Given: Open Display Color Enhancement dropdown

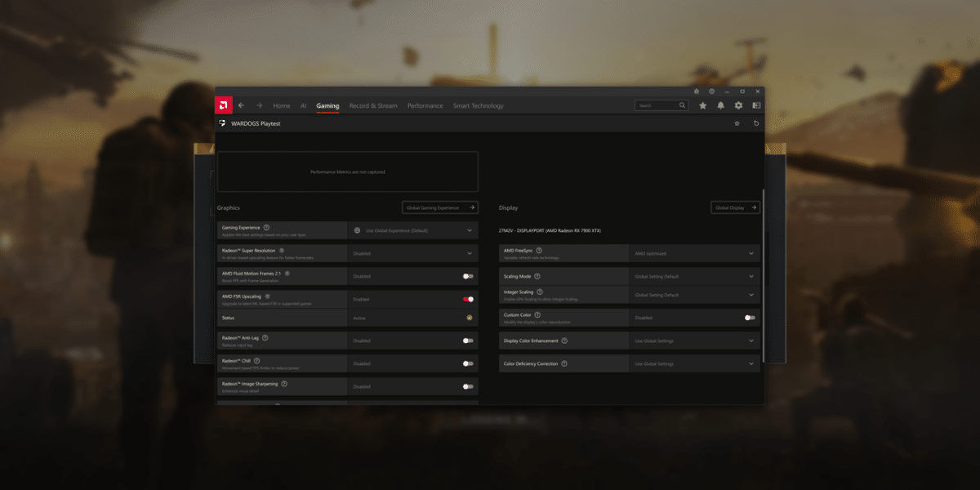Looking at the screenshot, I should 695,341.
